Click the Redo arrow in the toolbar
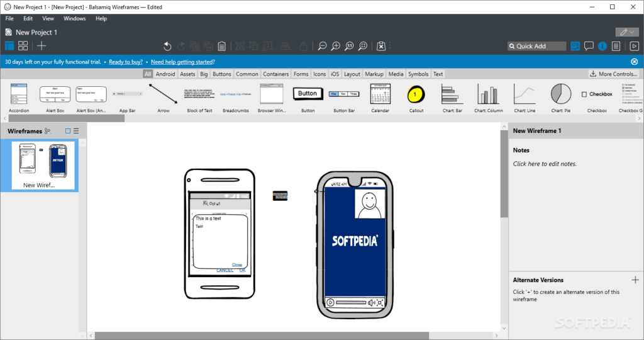Image resolution: width=644 pixels, height=340 pixels. 181,46
